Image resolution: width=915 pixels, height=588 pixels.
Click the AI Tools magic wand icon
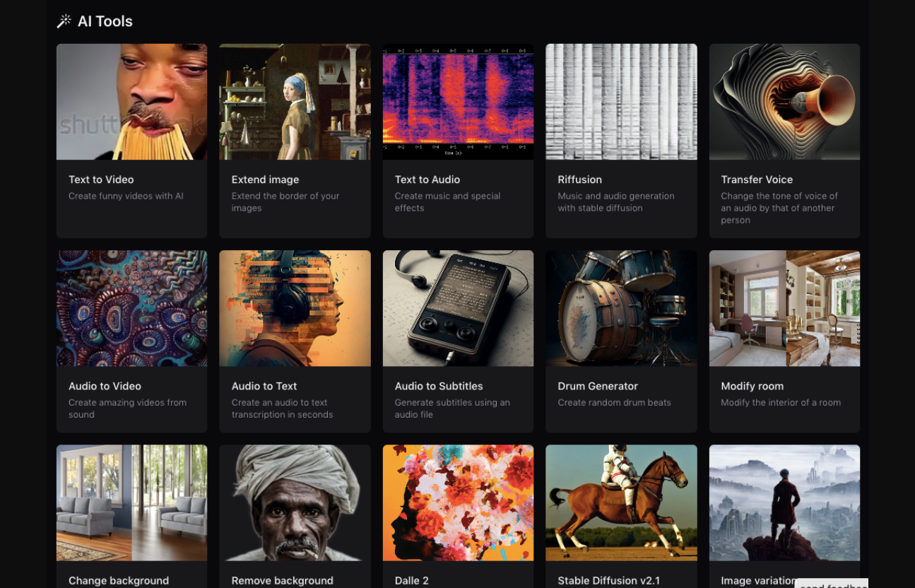(x=64, y=21)
